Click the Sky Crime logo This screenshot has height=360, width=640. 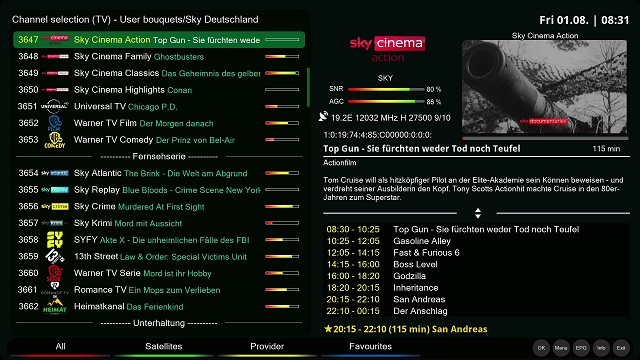[x=55, y=207]
